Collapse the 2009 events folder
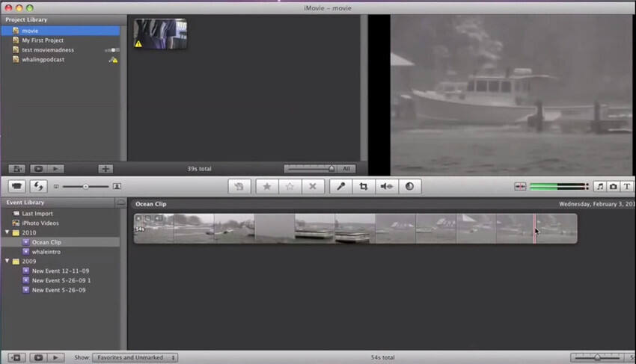This screenshot has height=364, width=636. [x=7, y=261]
